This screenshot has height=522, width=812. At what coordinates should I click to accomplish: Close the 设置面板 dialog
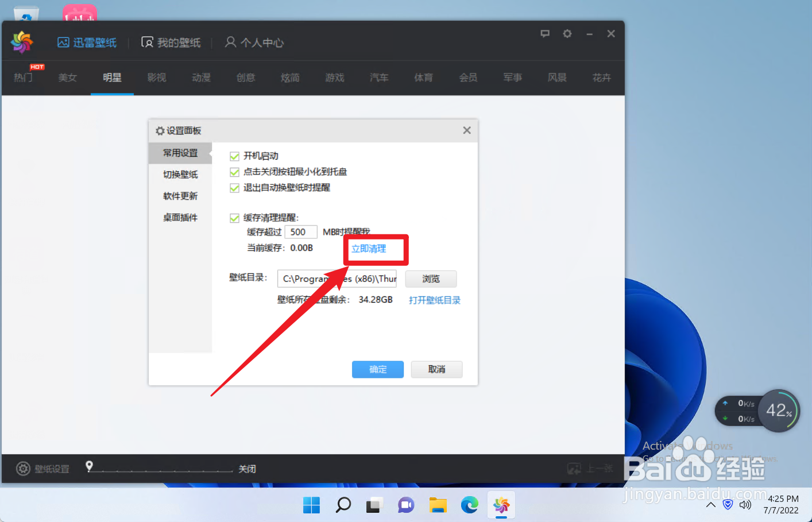coord(467,130)
